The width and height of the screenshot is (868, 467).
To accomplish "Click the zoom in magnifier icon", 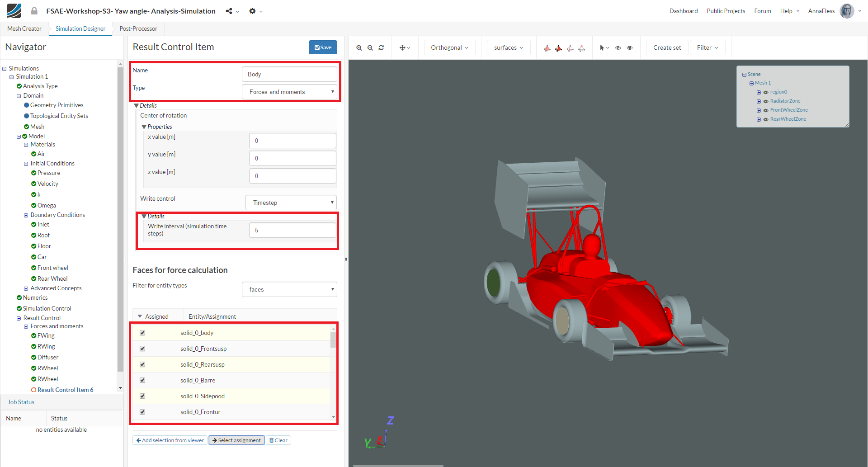I will pos(359,48).
